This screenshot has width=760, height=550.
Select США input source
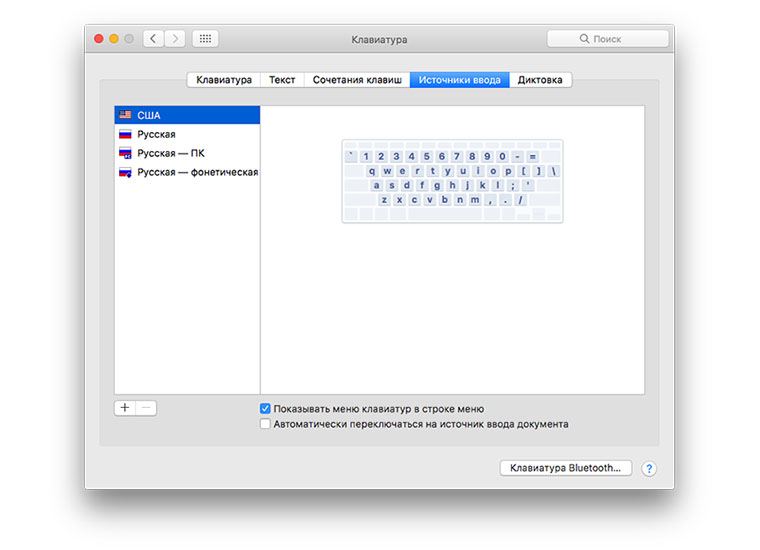187,115
